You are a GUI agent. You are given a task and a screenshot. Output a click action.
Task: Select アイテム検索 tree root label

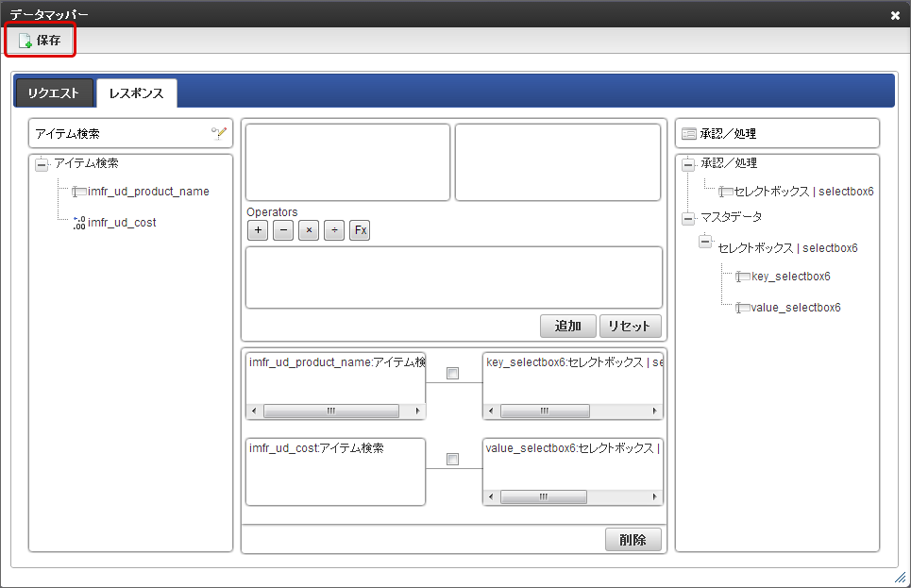click(87, 162)
